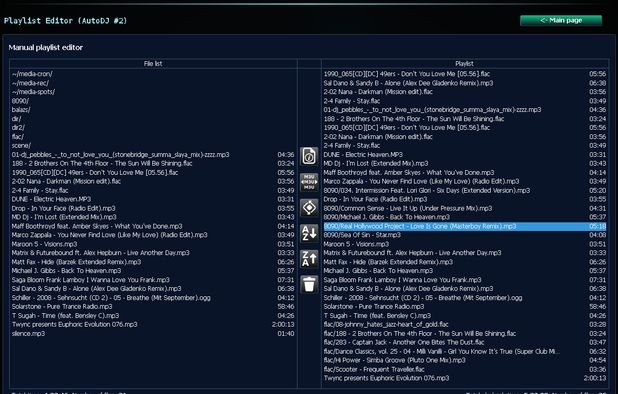
Task: Sort playlist Z to A descending
Action: pyautogui.click(x=309, y=259)
